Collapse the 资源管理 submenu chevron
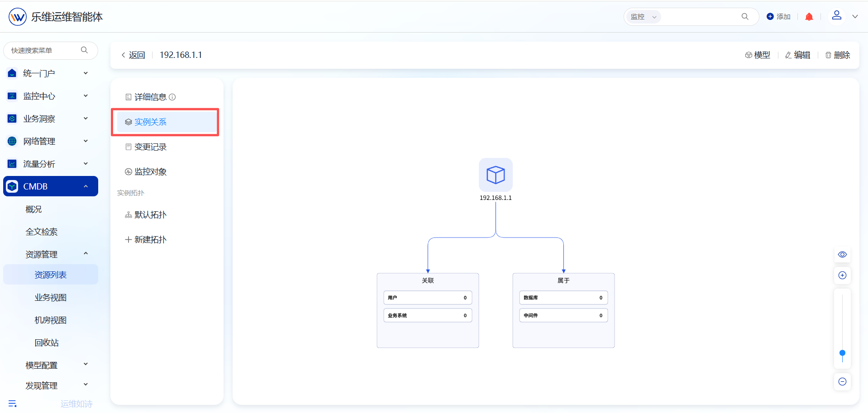The height and width of the screenshot is (413, 868). pos(86,254)
